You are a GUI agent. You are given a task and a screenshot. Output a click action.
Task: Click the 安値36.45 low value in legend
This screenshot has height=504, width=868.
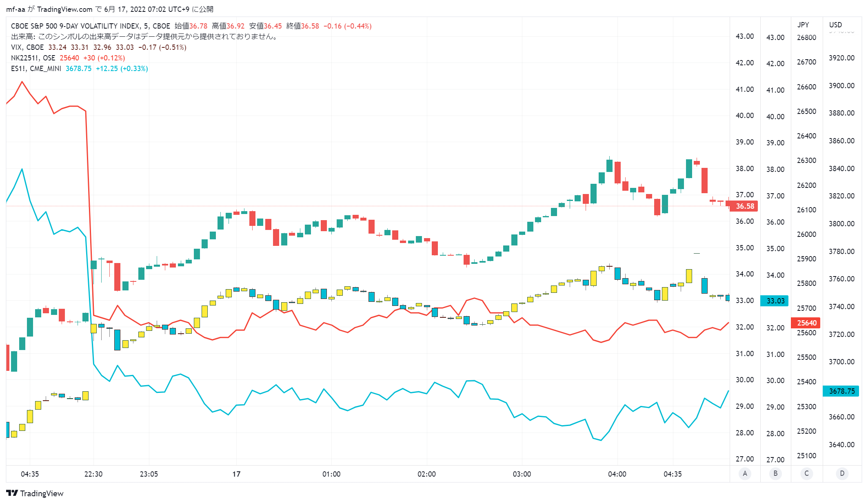[x=266, y=26]
